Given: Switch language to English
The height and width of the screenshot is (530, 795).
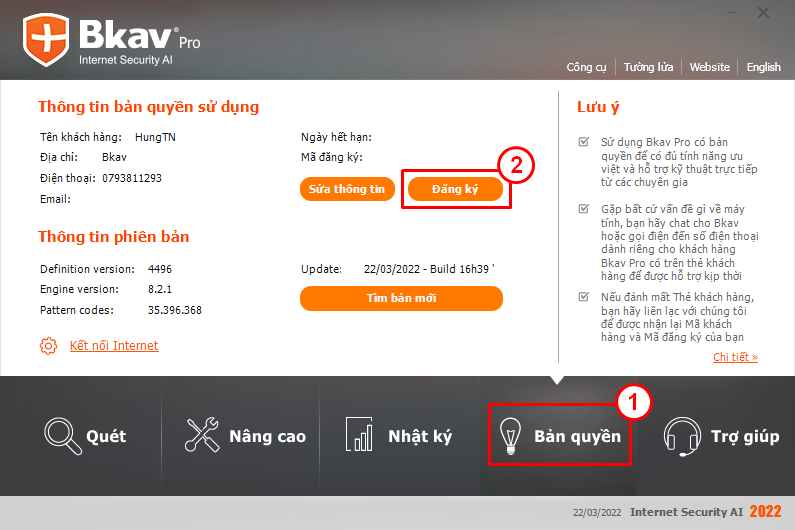Looking at the screenshot, I should 764,67.
